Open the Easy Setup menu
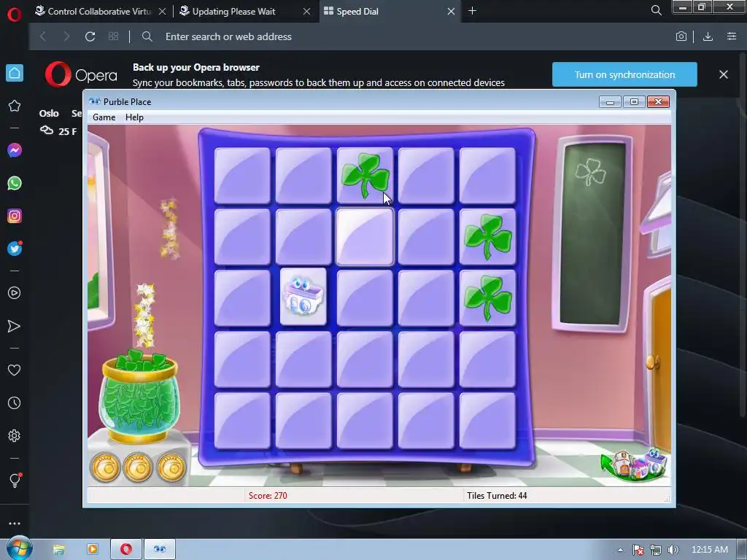This screenshot has height=560, width=747. click(x=732, y=36)
